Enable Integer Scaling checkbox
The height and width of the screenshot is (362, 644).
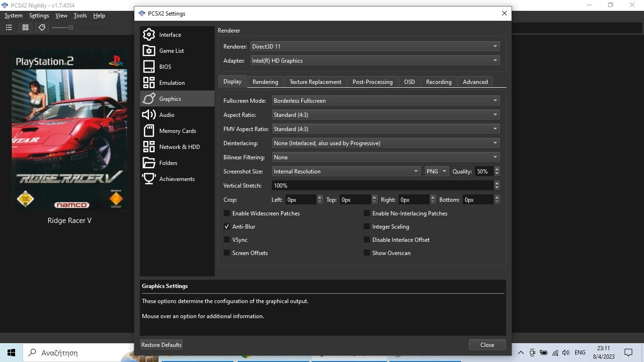[367, 227]
